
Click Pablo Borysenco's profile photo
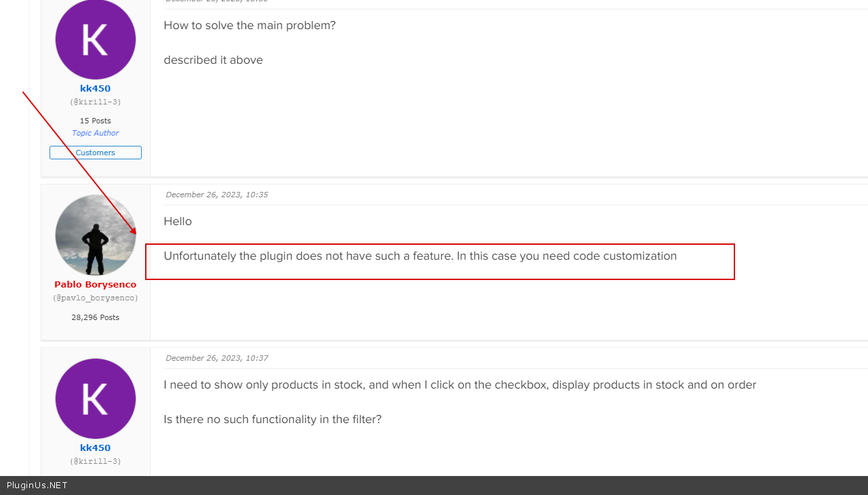95,235
